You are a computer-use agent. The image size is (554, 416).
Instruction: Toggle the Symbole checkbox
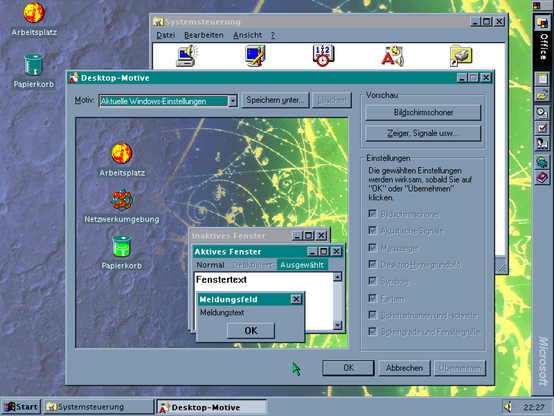[x=372, y=281]
